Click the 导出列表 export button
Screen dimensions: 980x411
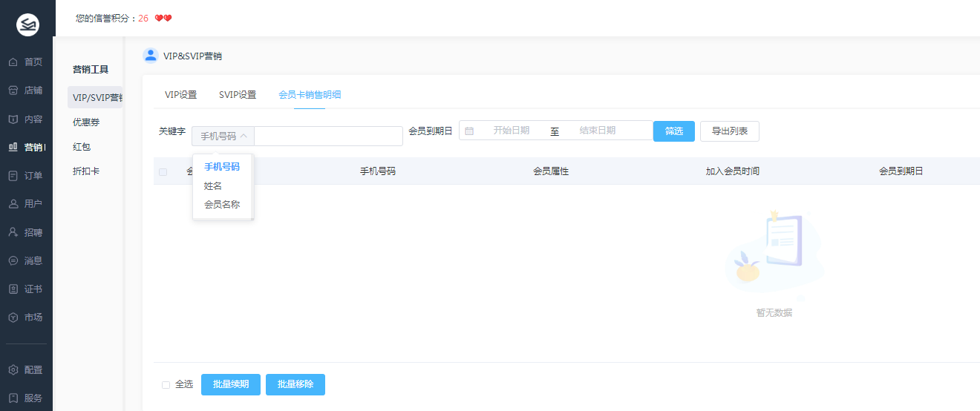click(729, 131)
